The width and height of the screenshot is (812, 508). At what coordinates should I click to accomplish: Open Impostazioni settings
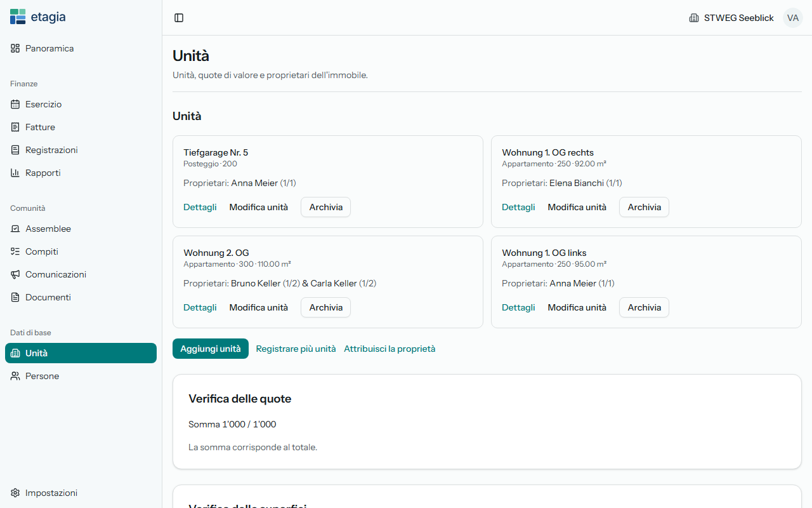[81, 493]
